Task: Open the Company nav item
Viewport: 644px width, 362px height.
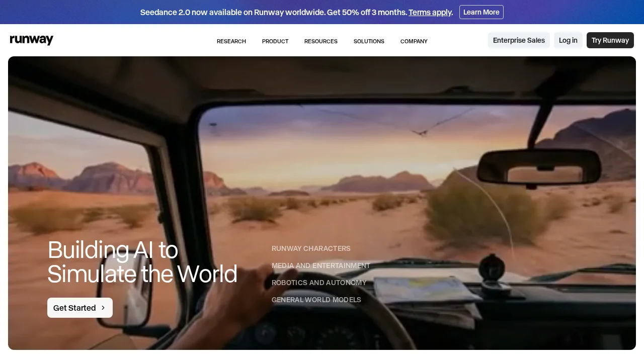Action: tap(414, 41)
